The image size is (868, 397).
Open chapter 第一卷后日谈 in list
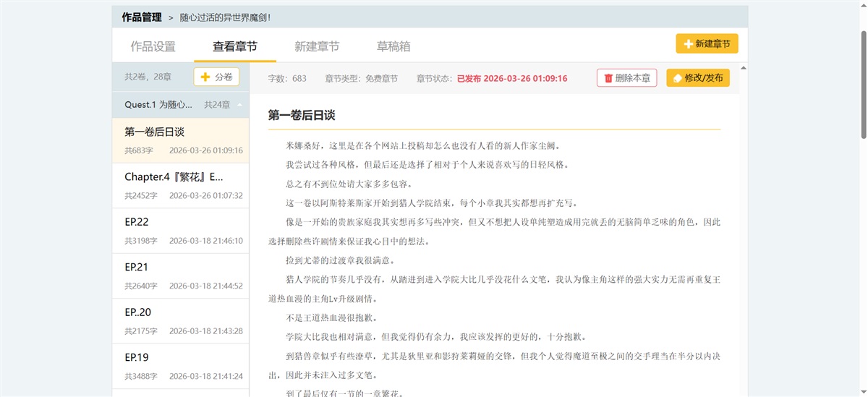[181, 140]
